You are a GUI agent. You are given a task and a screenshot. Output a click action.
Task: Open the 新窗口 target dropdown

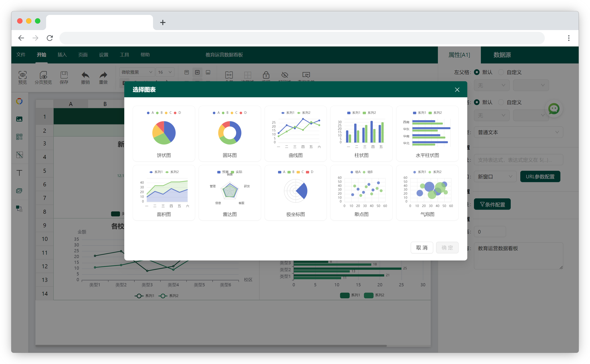pyautogui.click(x=495, y=177)
